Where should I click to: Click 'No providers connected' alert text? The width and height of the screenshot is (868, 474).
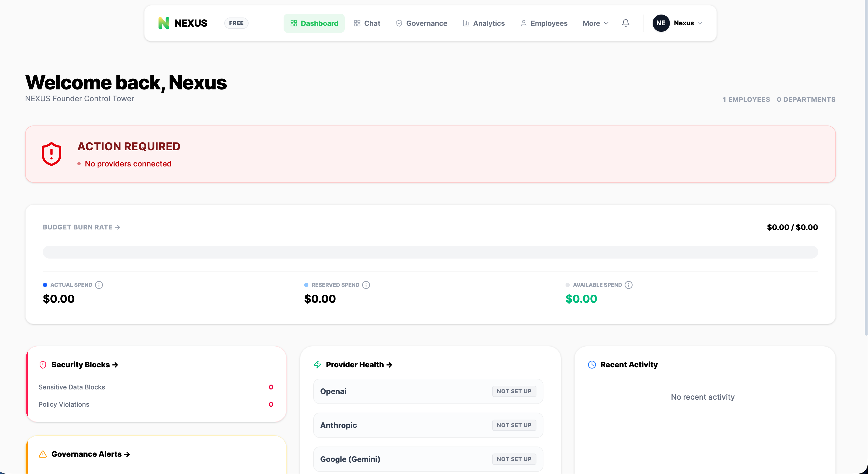point(128,164)
